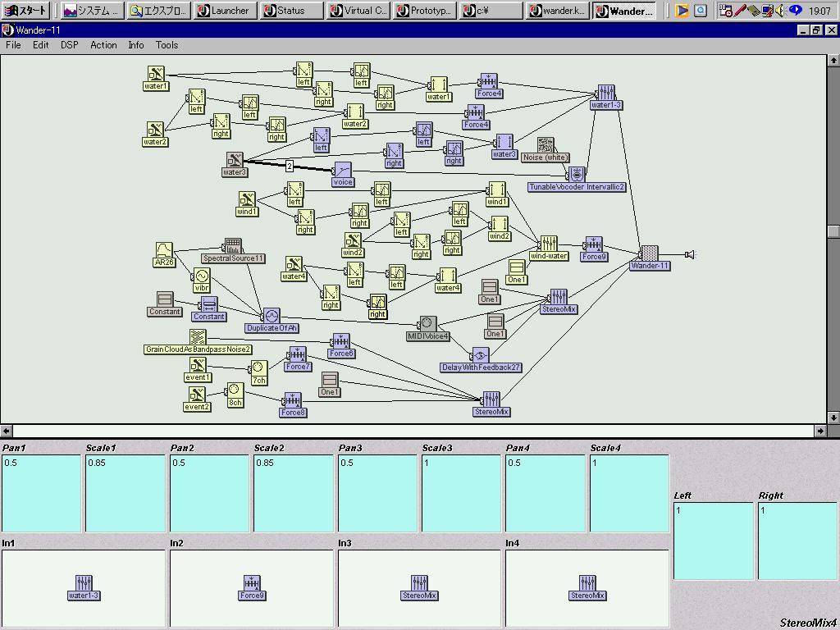This screenshot has width=840, height=630.
Task: Click the 7ch channelizer node
Action: 258,373
